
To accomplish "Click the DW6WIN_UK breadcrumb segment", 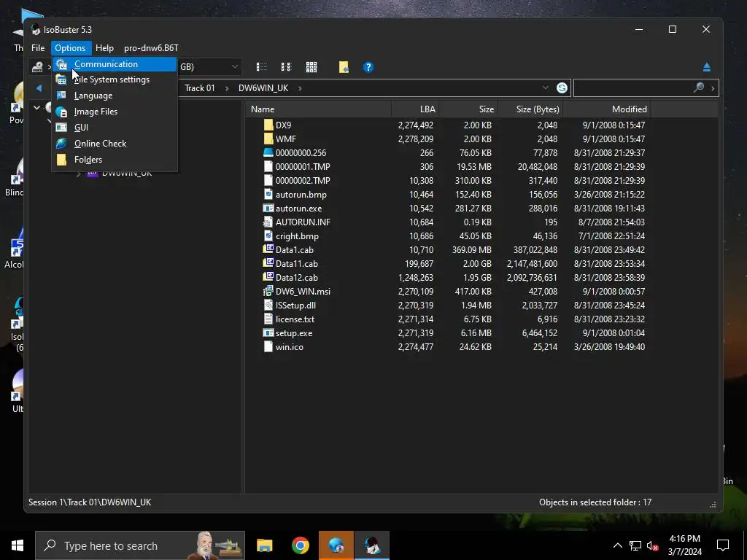I will click(263, 88).
